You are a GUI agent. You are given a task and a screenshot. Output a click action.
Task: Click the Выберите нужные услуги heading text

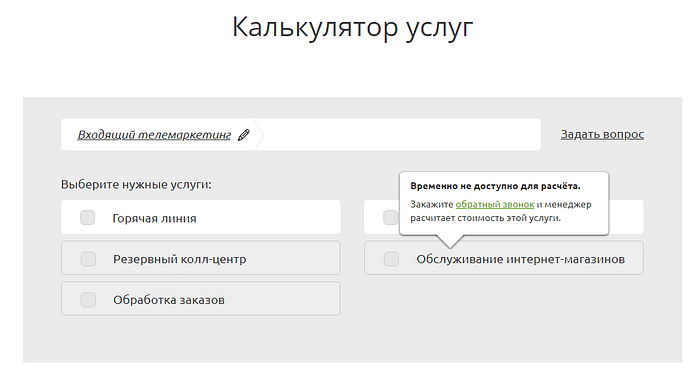tap(136, 184)
